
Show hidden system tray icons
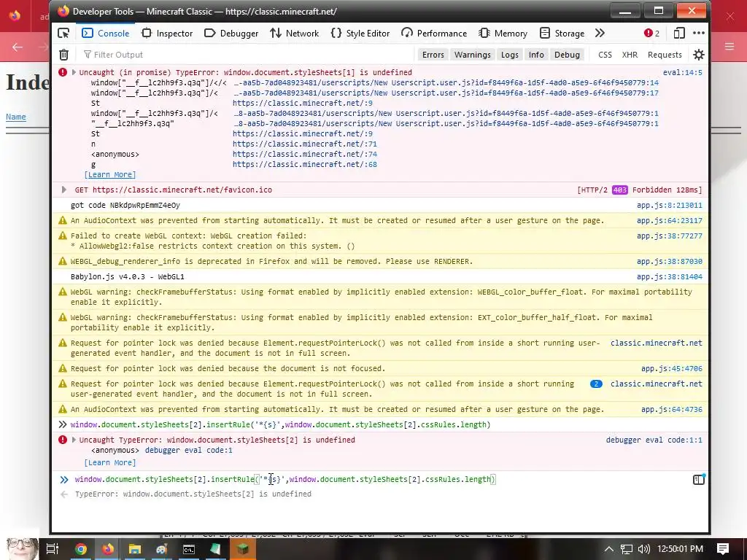pyautogui.click(x=609, y=549)
